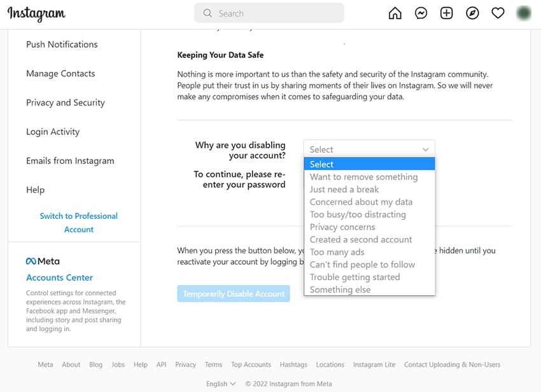This screenshot has height=392, width=541.
Task: Open Terms footer link
Action: [x=213, y=365]
